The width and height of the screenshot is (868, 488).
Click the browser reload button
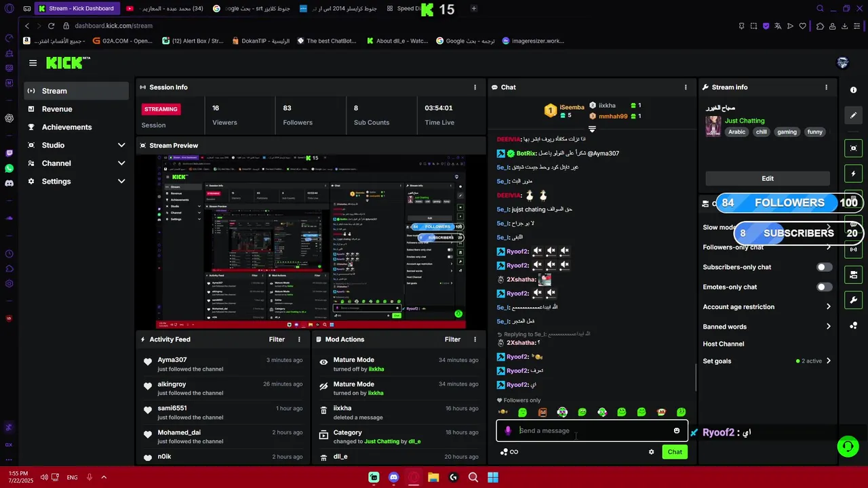[x=51, y=26]
